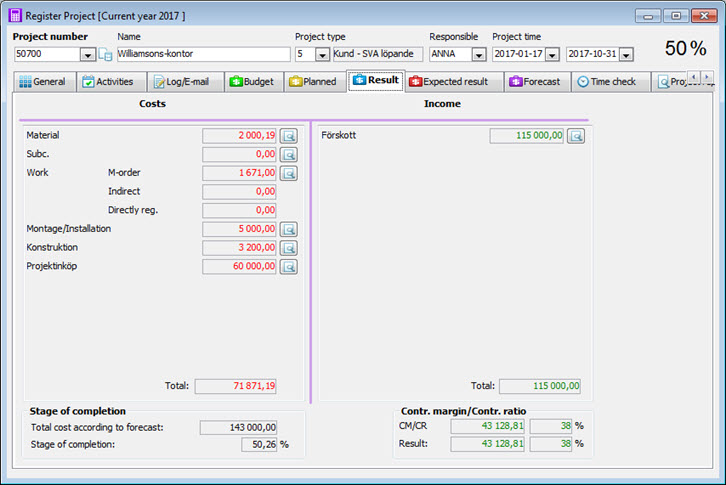The image size is (726, 485).
Task: Go to the Activities tab
Action: [110, 82]
